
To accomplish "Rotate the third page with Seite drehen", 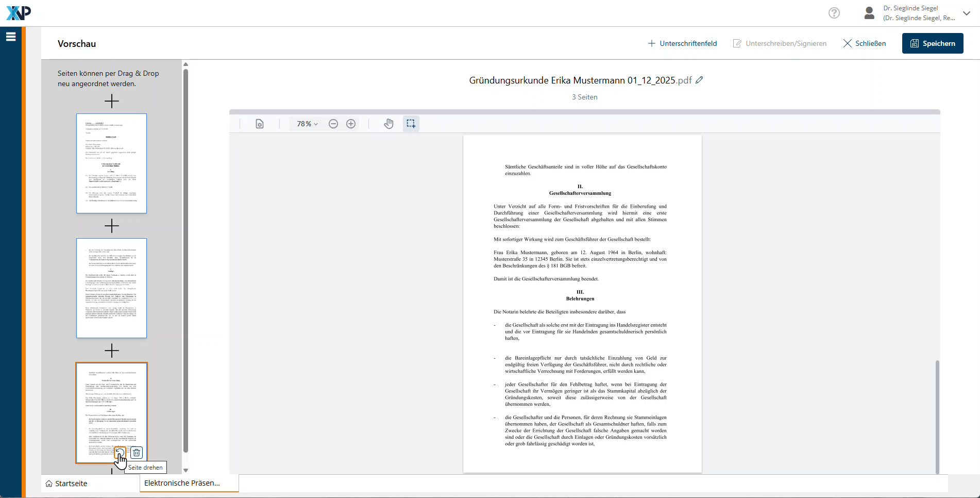I will tap(120, 453).
